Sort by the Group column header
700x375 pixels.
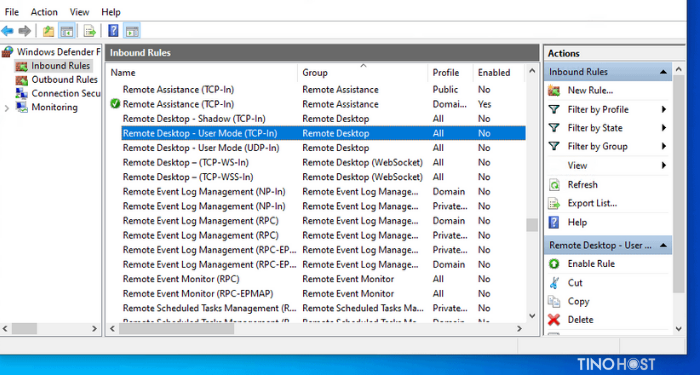point(315,73)
